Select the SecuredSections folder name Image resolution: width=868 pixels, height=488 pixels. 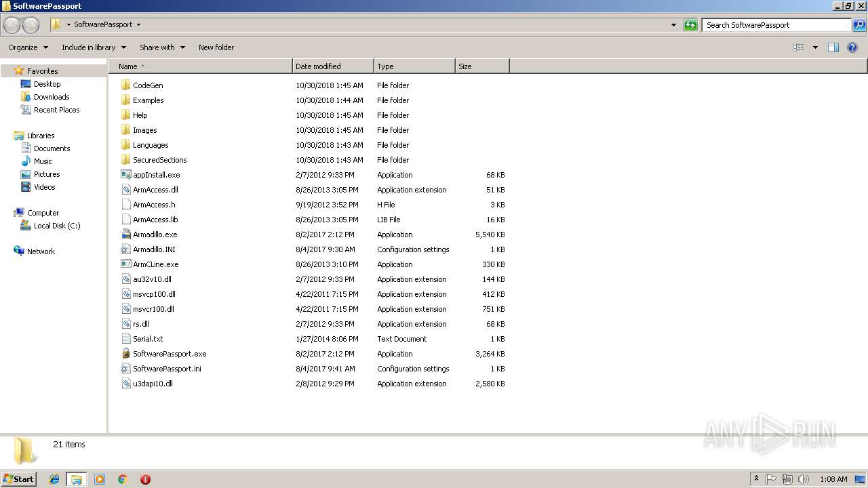click(159, 160)
